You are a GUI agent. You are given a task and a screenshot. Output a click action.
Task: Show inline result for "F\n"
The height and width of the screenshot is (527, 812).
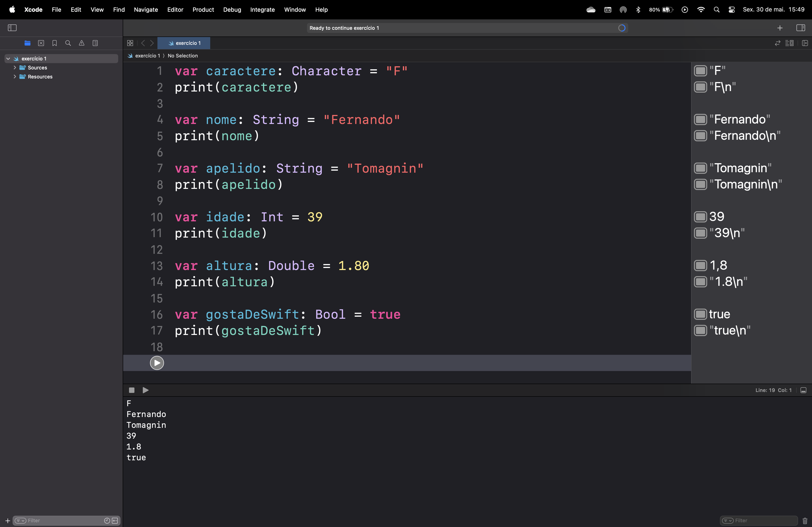pos(700,87)
